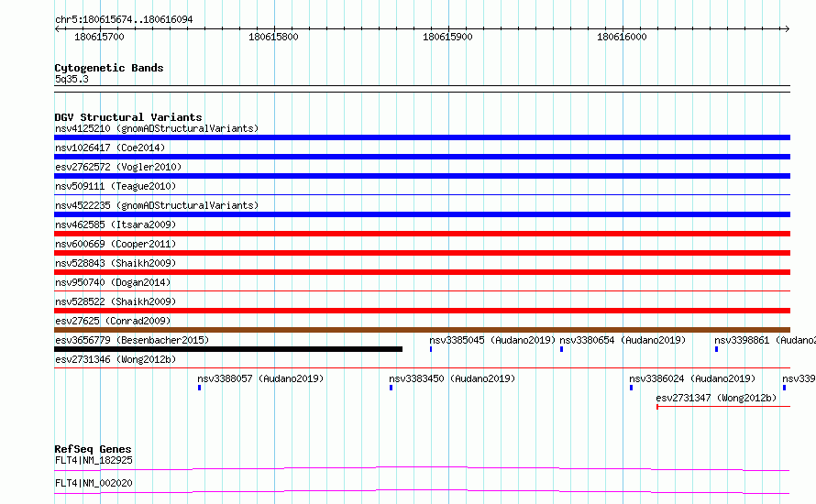Open the esv2762572 (Vogler2010) label
This screenshot has height=504, width=816.
(118, 167)
